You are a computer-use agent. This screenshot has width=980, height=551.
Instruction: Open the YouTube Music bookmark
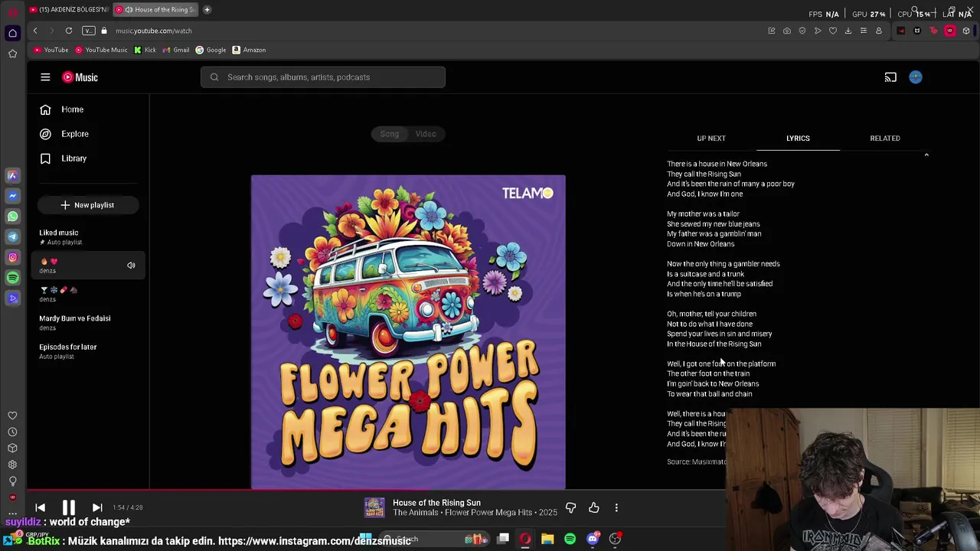click(x=101, y=50)
